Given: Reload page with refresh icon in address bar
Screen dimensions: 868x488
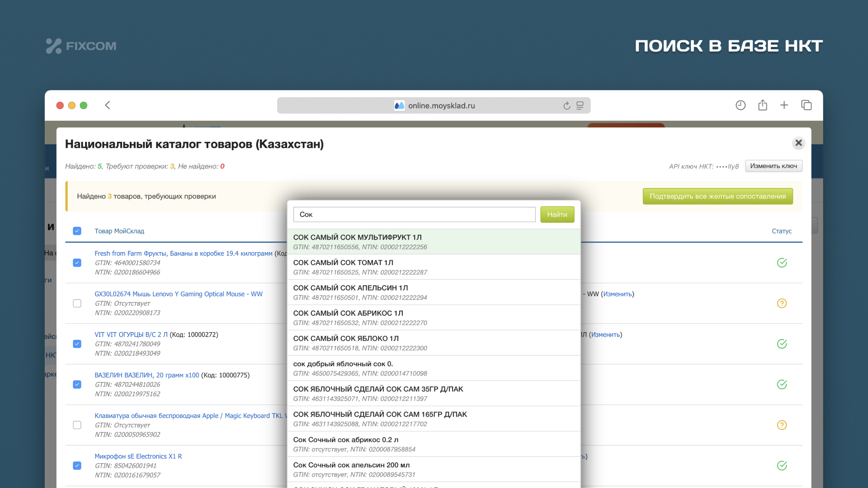Looking at the screenshot, I should (x=566, y=106).
